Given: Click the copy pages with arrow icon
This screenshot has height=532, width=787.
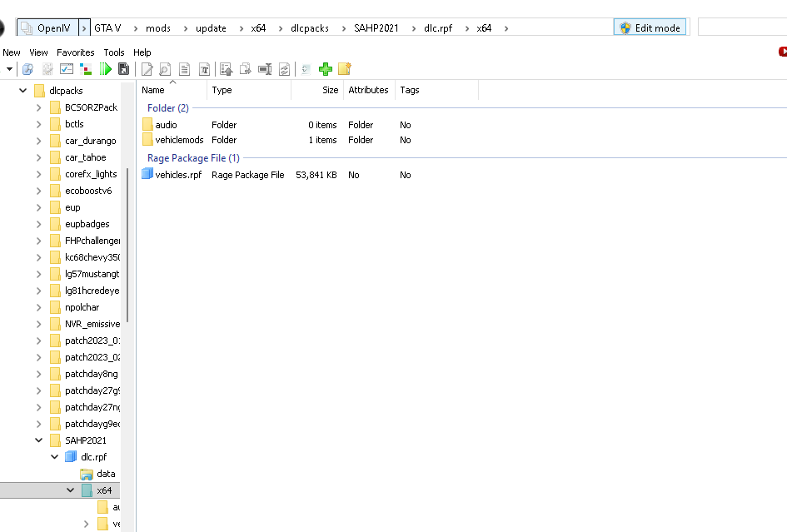Looking at the screenshot, I should [246, 69].
